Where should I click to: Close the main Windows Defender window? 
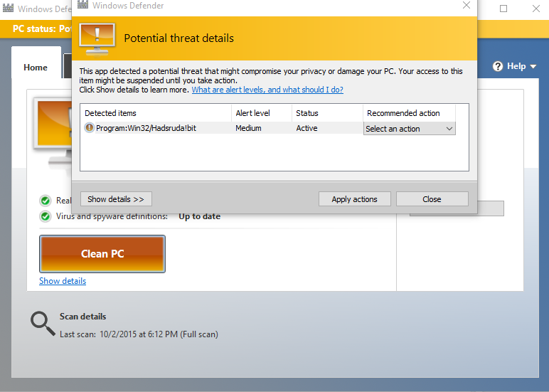pos(535,9)
